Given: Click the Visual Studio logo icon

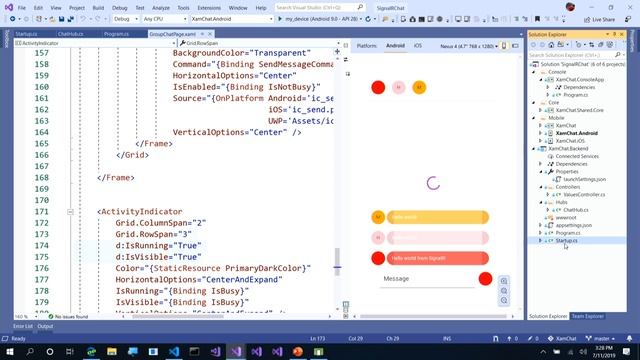Looking at the screenshot, I should pos(9,7).
